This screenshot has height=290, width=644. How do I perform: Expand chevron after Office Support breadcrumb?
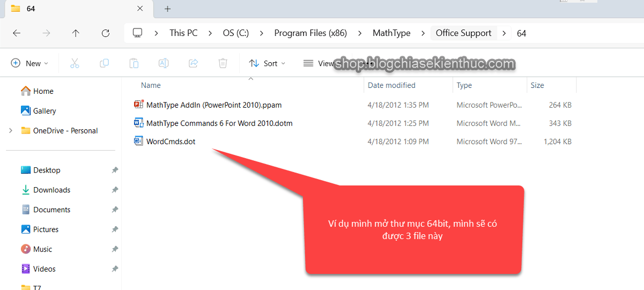pyautogui.click(x=504, y=33)
